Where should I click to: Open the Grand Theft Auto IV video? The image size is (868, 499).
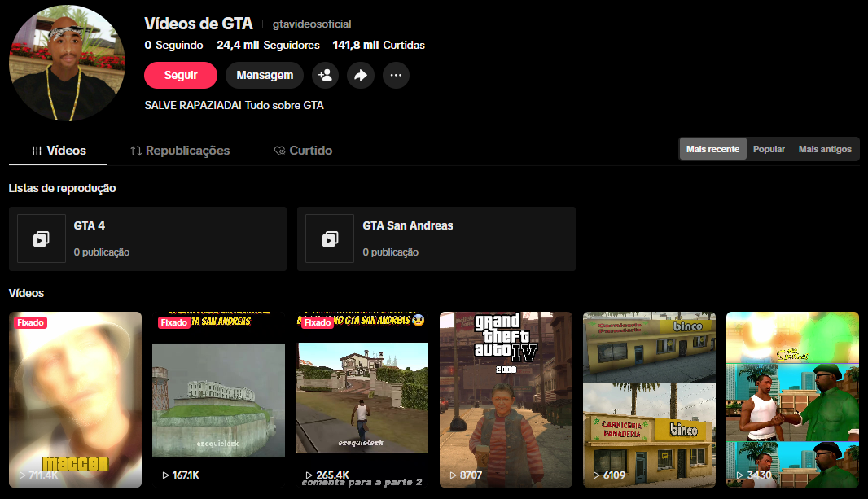[506, 400]
